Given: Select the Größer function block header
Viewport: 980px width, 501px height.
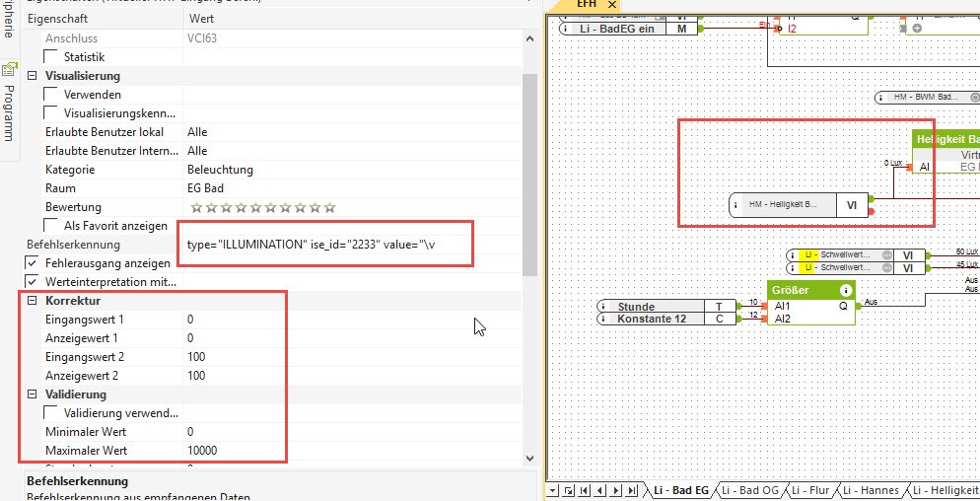Looking at the screenshot, I should [811, 290].
